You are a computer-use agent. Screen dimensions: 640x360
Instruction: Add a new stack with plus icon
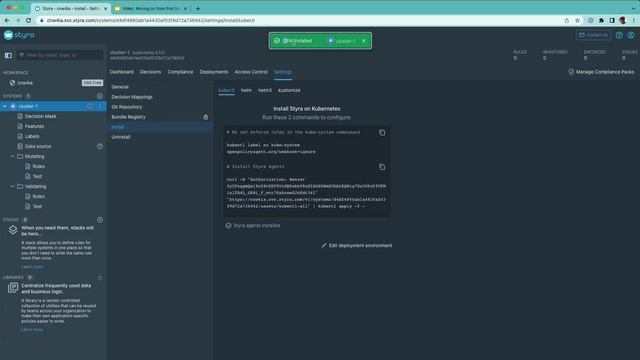(x=100, y=220)
